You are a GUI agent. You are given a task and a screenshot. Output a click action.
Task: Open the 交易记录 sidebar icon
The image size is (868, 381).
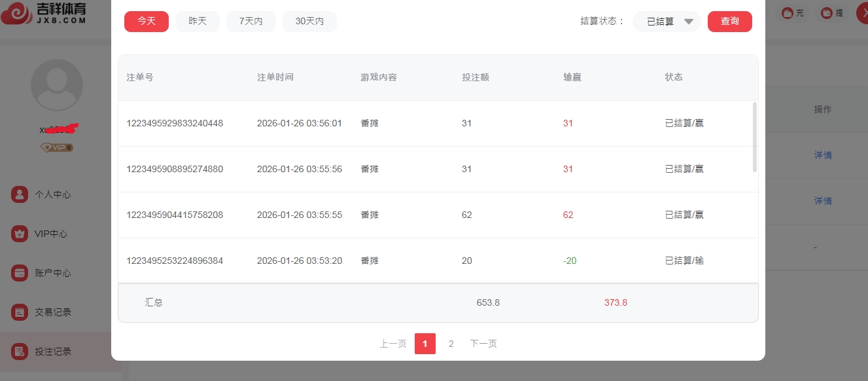point(20,312)
